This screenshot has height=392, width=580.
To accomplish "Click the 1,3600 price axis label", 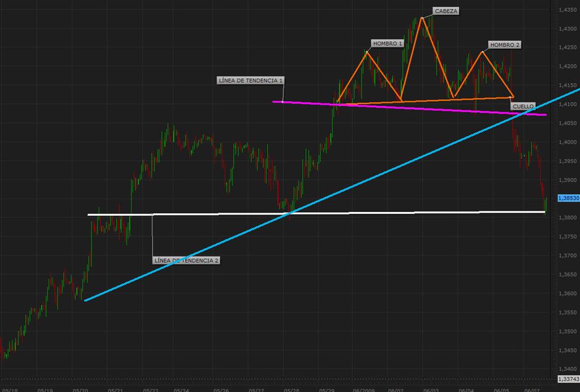I will click(x=568, y=293).
